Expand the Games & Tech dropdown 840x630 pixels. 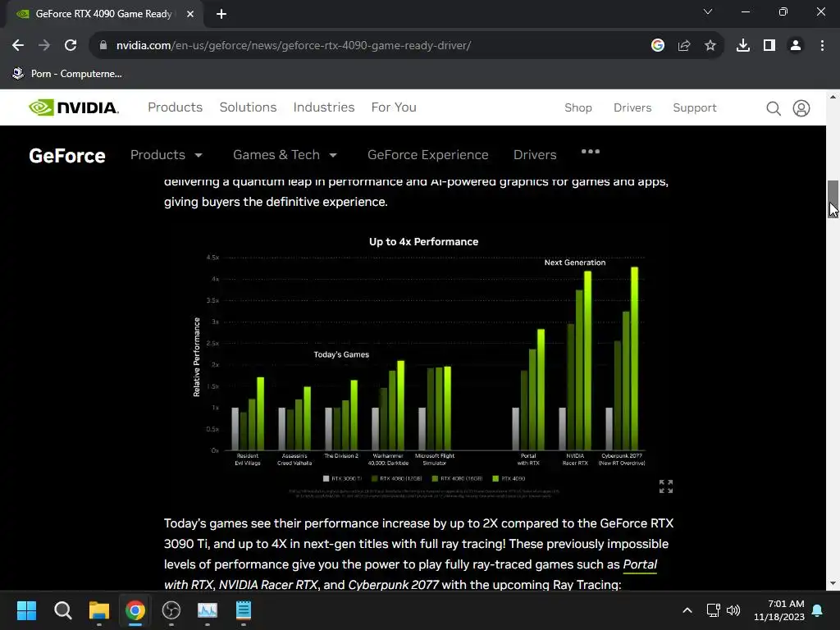(x=285, y=155)
